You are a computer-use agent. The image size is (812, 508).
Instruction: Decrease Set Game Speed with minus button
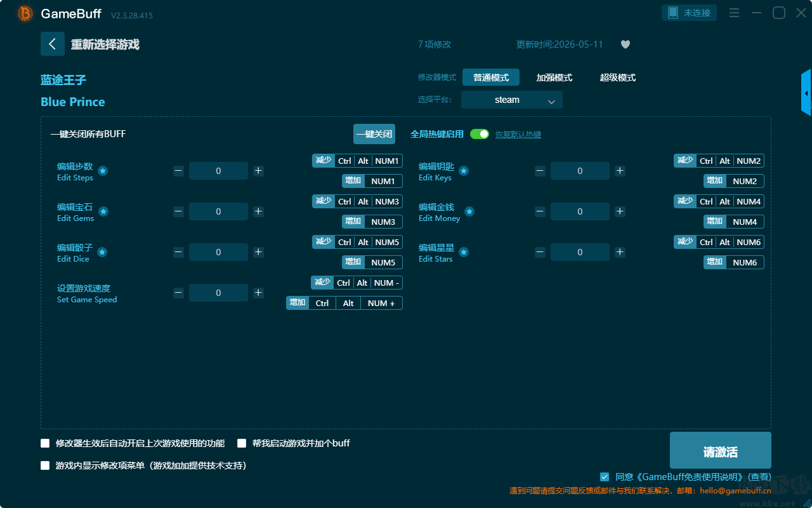tap(178, 293)
